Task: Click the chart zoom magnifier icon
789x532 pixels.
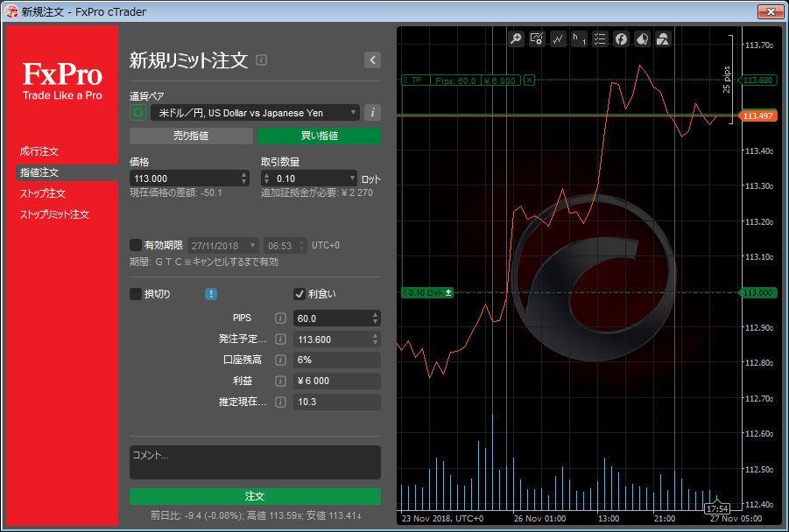Action: point(516,38)
